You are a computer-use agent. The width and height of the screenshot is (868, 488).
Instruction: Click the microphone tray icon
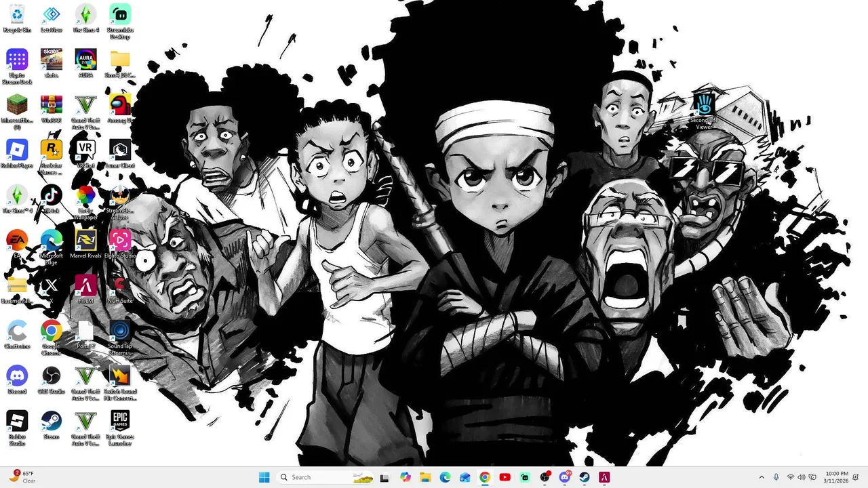776,477
